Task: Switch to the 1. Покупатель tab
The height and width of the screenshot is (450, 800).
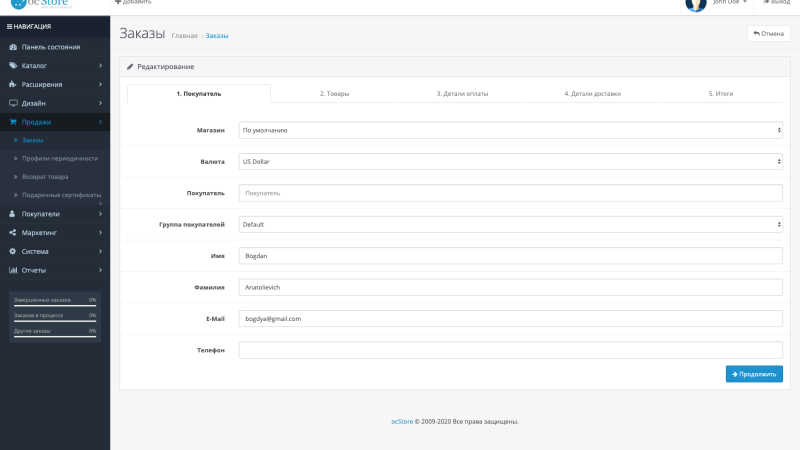Action: coord(199,94)
